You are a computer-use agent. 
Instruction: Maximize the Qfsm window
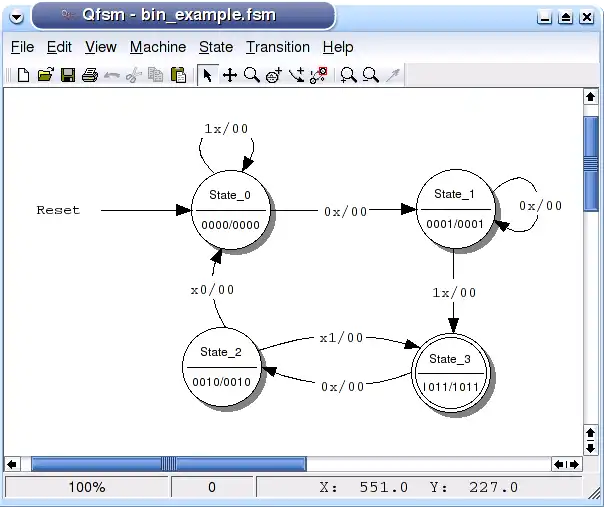tap(565, 17)
